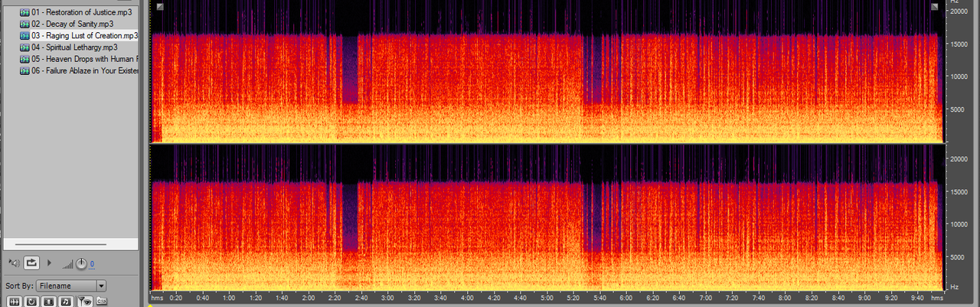Click the preview volume value 0
This screenshot has width=980, height=307.
click(92, 264)
